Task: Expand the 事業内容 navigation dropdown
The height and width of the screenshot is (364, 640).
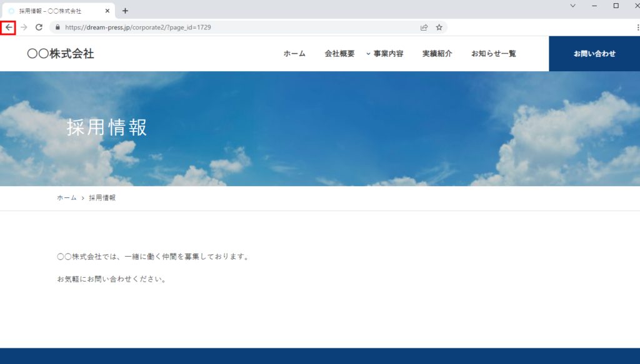Action: click(384, 54)
